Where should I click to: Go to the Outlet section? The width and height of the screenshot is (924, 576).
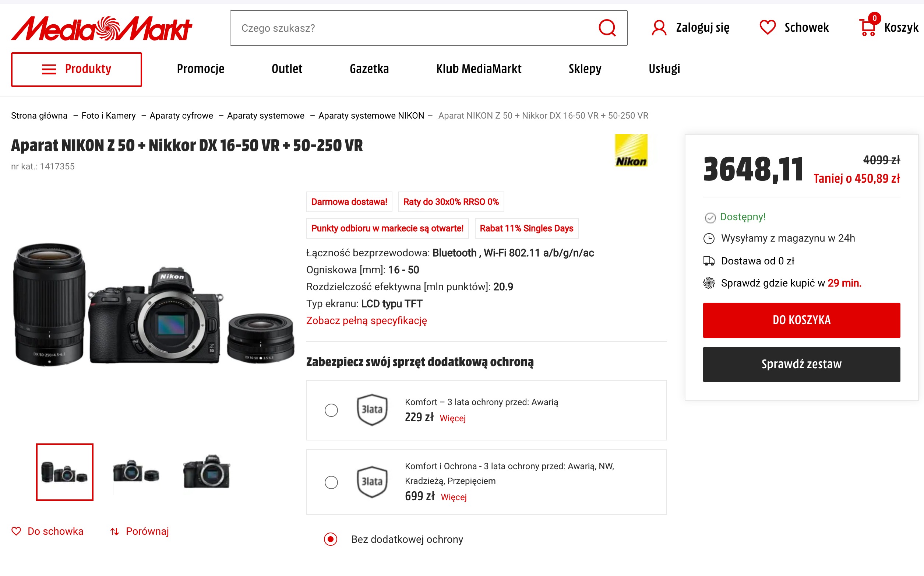point(287,69)
